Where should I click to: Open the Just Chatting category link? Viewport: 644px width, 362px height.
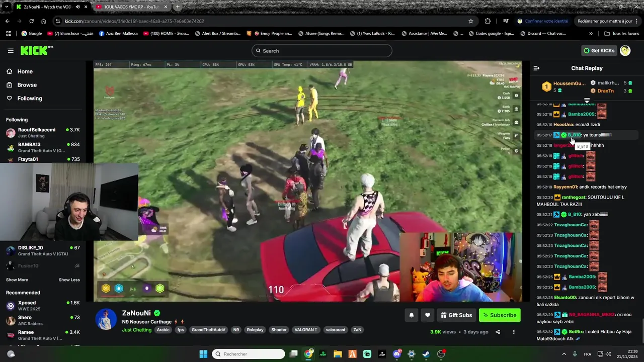(x=136, y=330)
